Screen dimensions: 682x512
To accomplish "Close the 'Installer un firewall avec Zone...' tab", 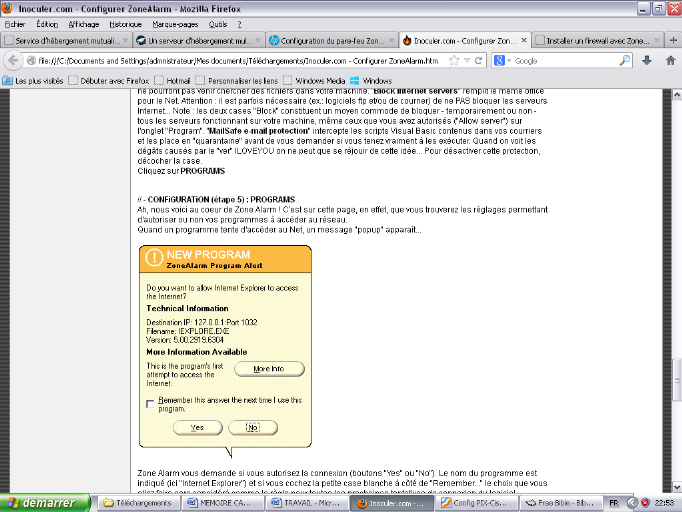I will 657,40.
